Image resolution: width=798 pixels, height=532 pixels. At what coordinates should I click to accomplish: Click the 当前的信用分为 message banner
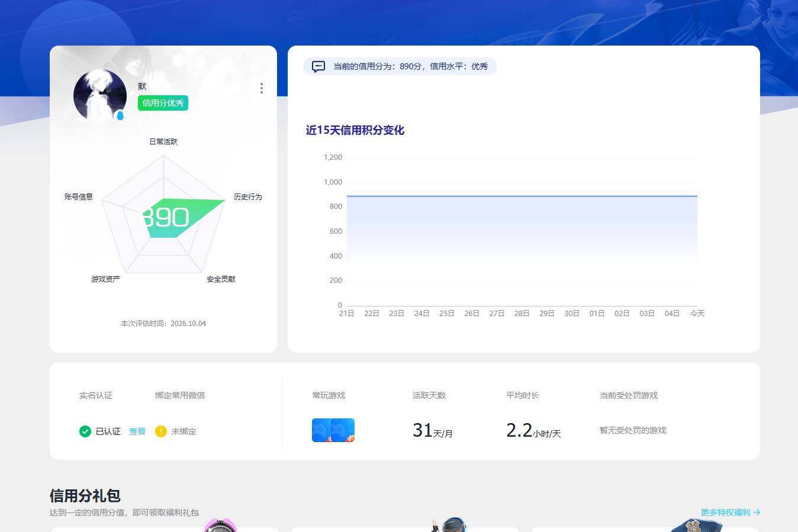(x=400, y=66)
